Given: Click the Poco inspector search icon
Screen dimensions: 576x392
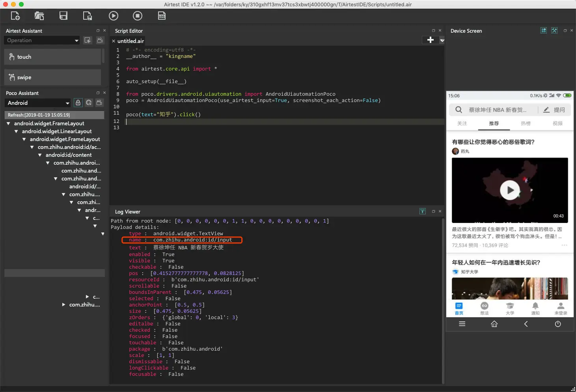Looking at the screenshot, I should pyautogui.click(x=89, y=103).
